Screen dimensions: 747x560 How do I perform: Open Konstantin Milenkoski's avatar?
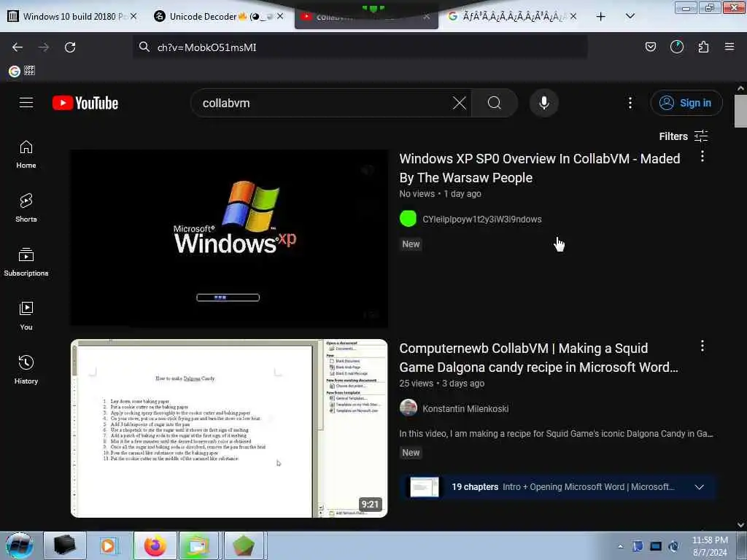(x=408, y=408)
